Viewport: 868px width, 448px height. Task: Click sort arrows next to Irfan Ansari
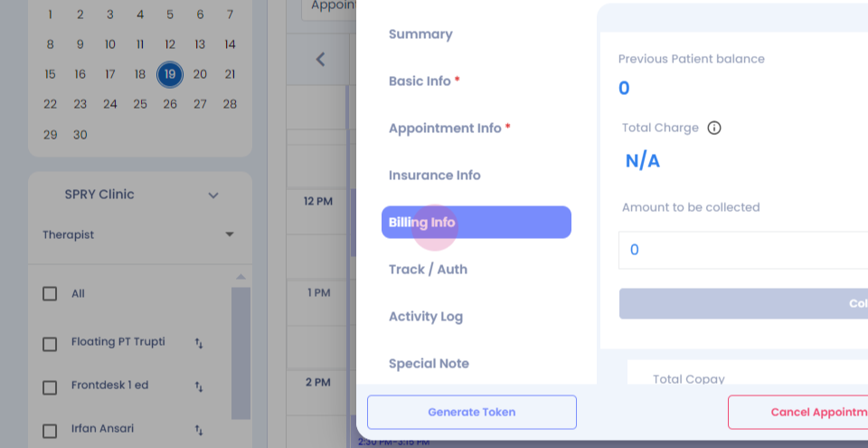coord(199,430)
